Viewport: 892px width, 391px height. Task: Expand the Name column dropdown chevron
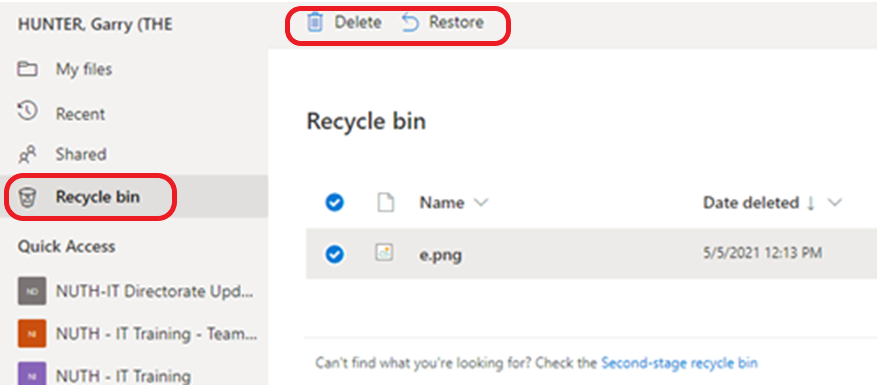[x=481, y=203]
